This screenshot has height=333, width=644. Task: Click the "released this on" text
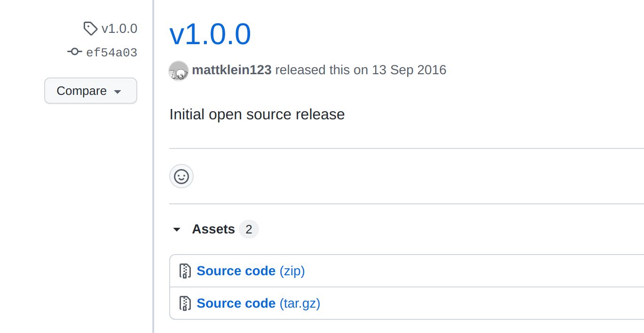click(x=322, y=70)
